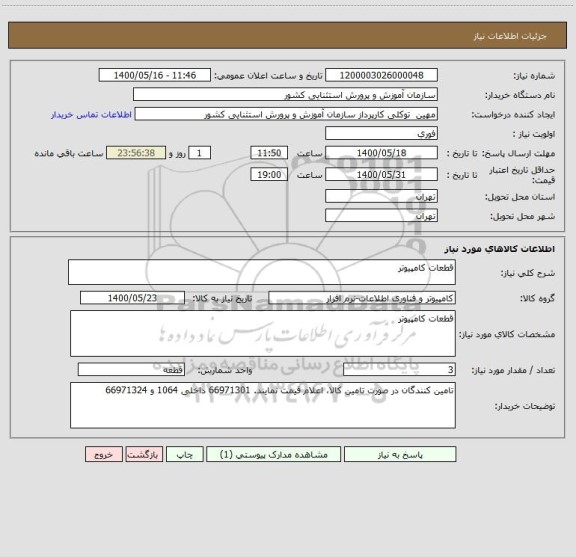This screenshot has height=557, width=576.
Task: Click the buyer organization name field
Action: (285, 94)
